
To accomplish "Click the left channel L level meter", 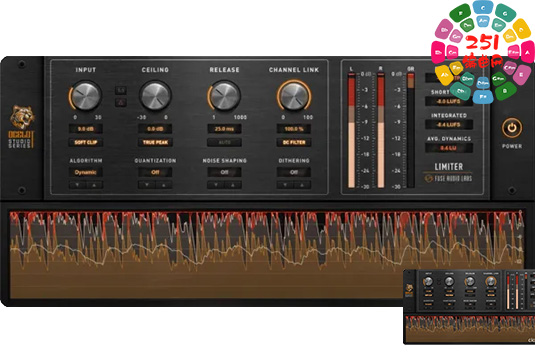I will pyautogui.click(x=351, y=130).
